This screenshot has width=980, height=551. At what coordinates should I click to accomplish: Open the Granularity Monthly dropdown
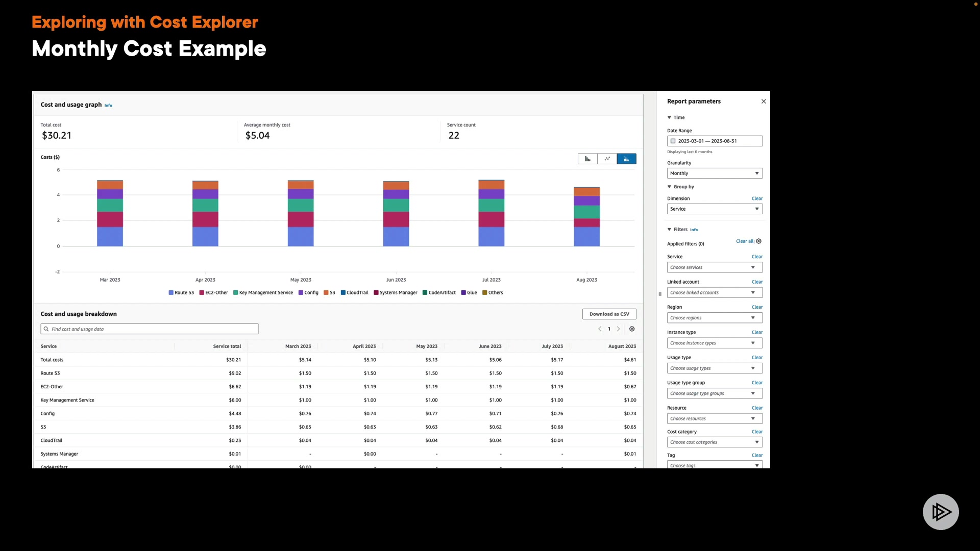(x=714, y=173)
